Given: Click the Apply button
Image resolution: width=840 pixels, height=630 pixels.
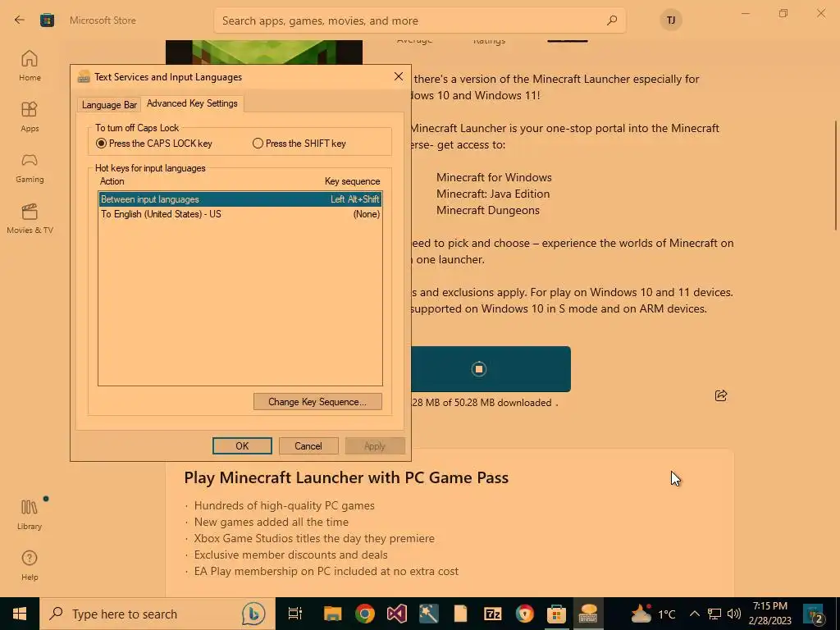Looking at the screenshot, I should pyautogui.click(x=374, y=445).
